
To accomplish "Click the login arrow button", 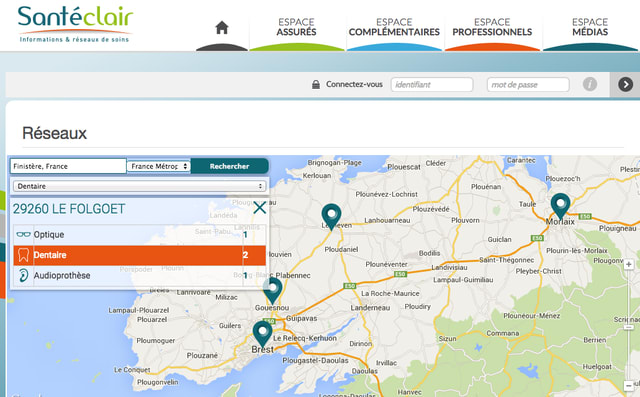I will tap(625, 84).
